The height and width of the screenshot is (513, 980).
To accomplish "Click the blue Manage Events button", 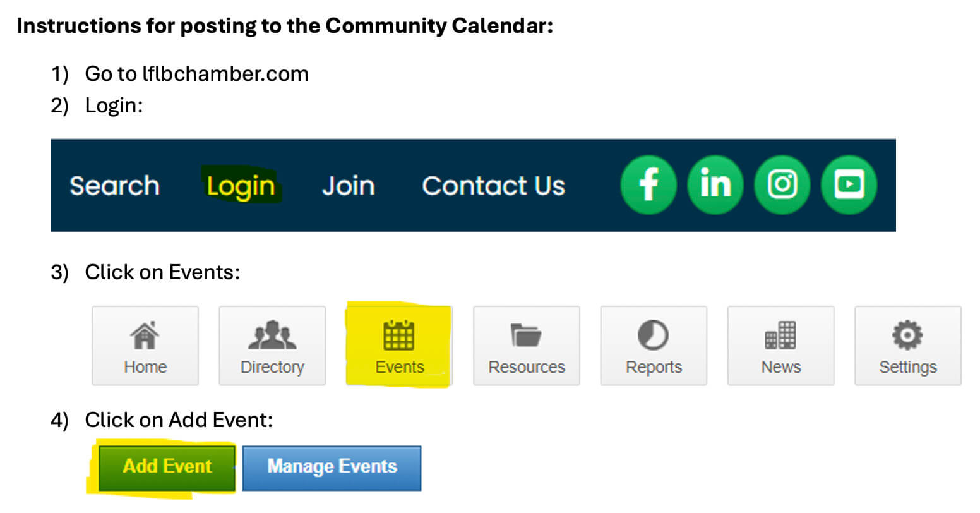I will pyautogui.click(x=332, y=468).
